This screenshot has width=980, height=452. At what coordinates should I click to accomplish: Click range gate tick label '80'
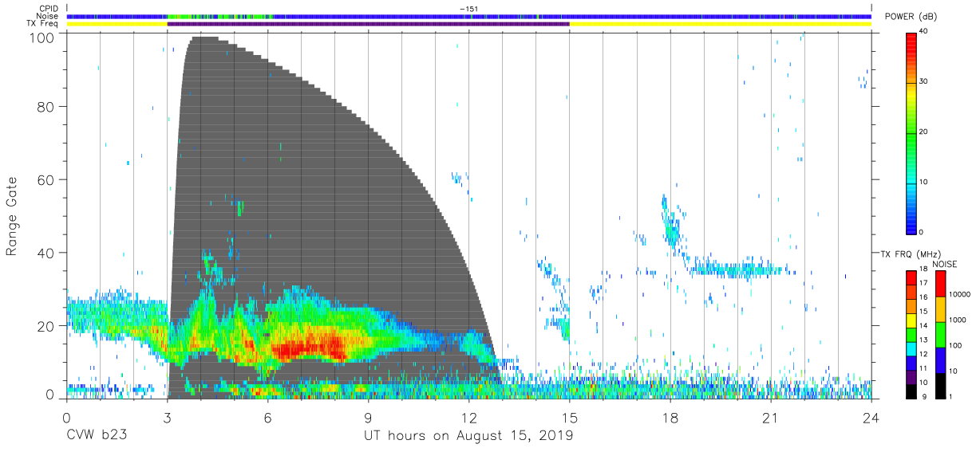pyautogui.click(x=47, y=107)
